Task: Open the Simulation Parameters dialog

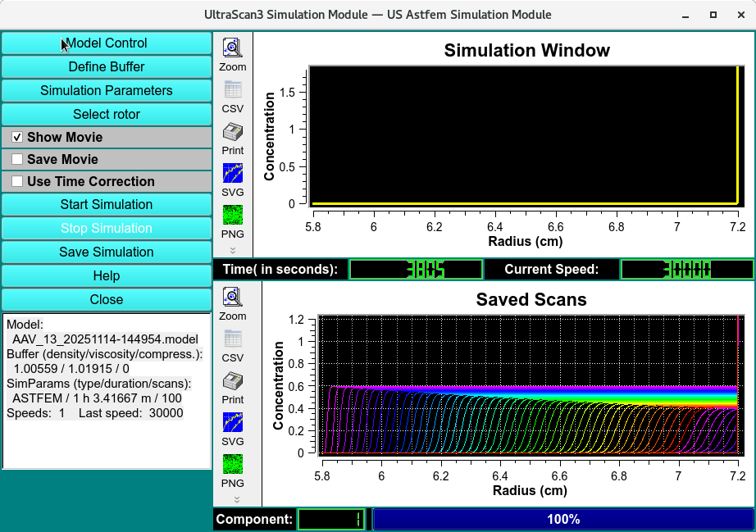Action: point(107,90)
